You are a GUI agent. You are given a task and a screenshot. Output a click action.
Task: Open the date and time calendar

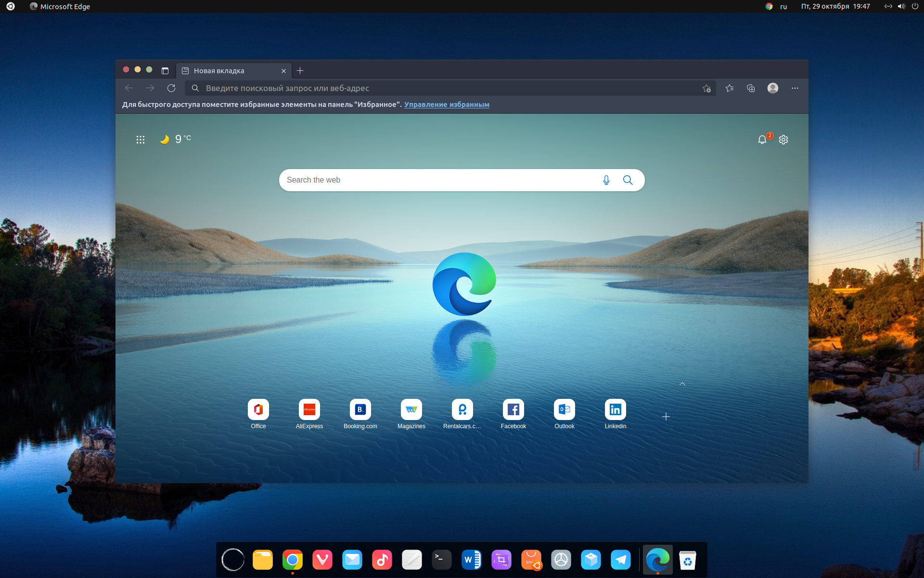(x=835, y=7)
